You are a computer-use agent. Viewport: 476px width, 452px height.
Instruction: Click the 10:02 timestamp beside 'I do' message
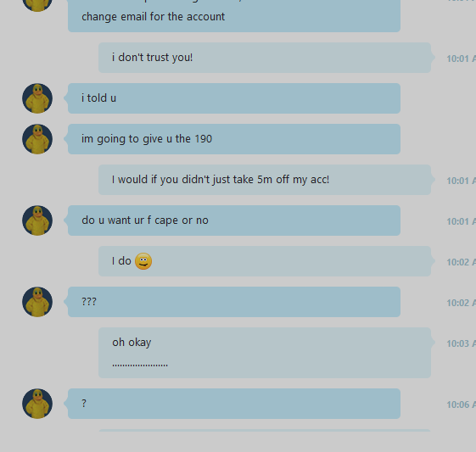[461, 262]
